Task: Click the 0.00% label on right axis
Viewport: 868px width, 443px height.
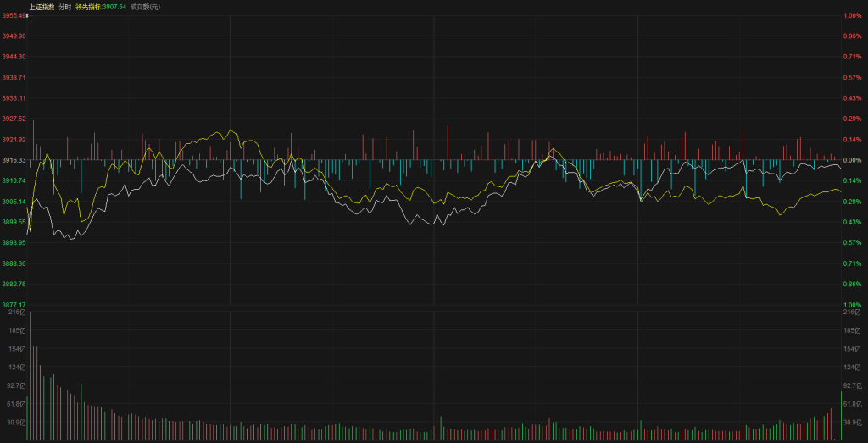Action: coord(852,160)
